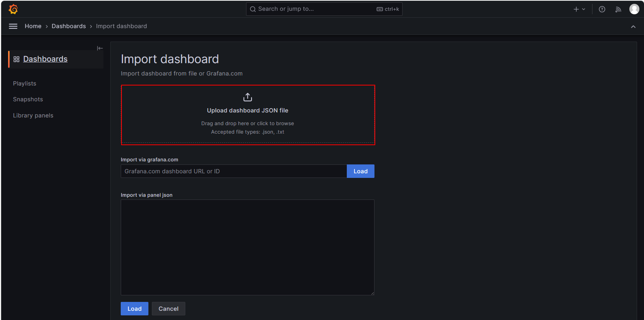Focus the Grafana.com dashboard URL field
644x320 pixels.
tap(234, 171)
